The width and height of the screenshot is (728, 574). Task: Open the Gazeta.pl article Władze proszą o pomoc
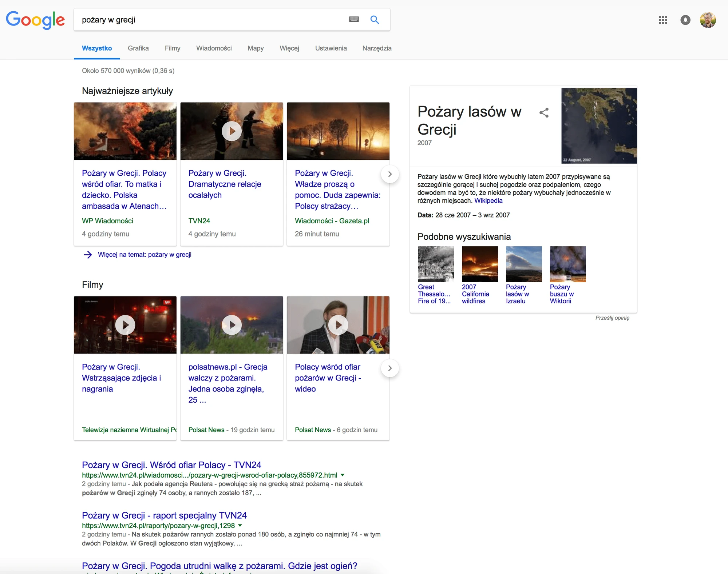coord(338,190)
